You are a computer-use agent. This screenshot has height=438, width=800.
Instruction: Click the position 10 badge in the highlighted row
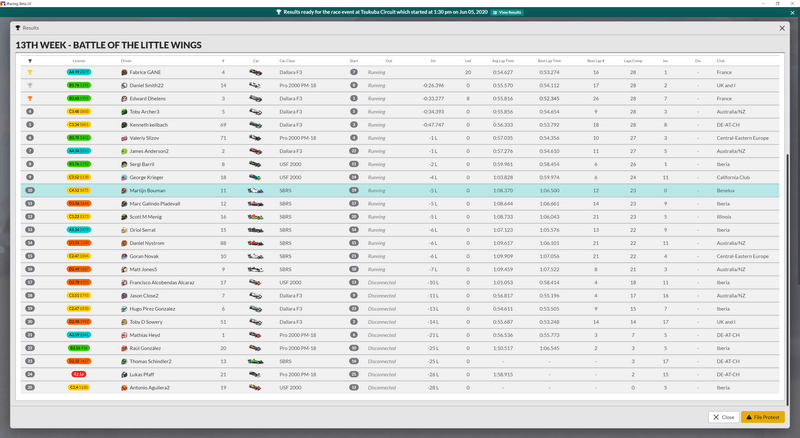[30, 190]
